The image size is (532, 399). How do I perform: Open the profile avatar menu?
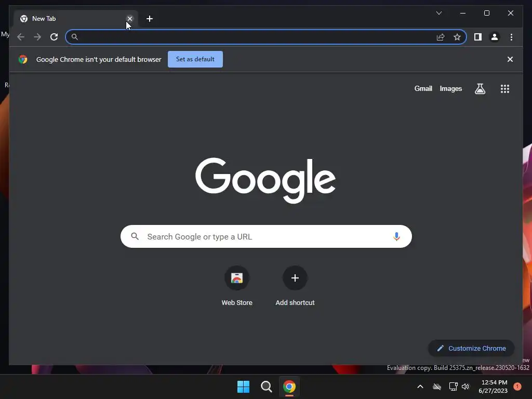coord(495,37)
